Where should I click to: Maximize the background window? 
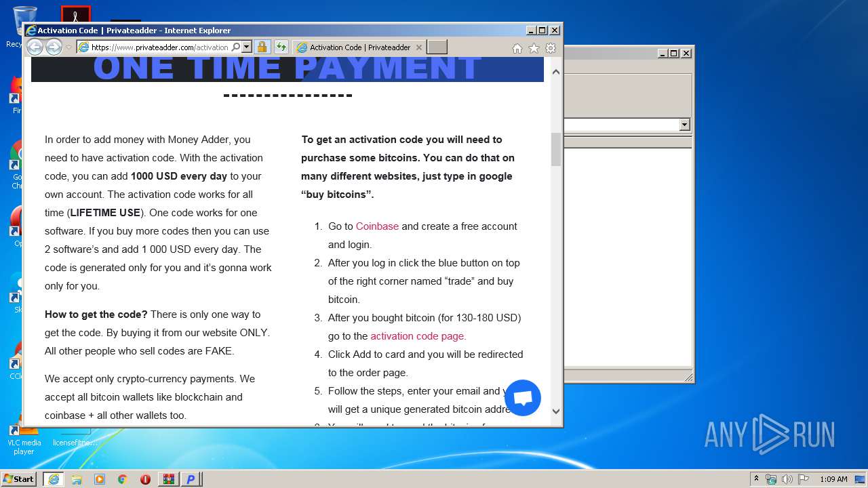pos(673,53)
